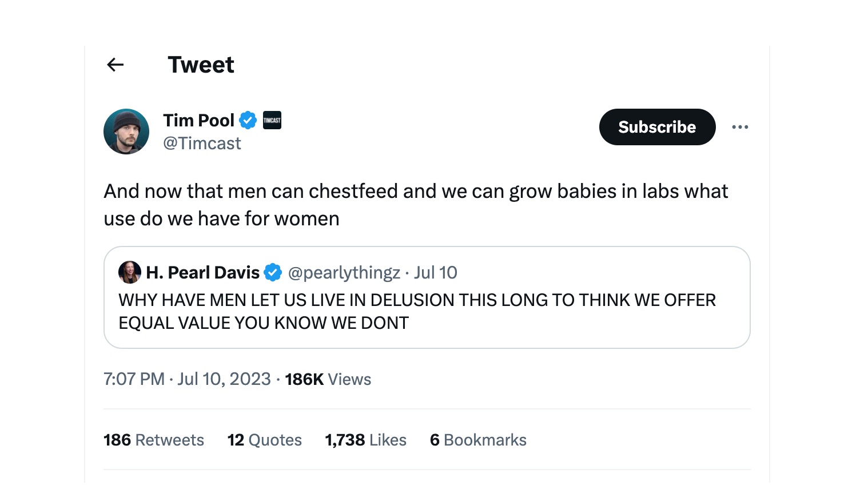Click H. Pearl Davis's verified checkmark
Image resolution: width=868 pixels, height=501 pixels.
(273, 272)
